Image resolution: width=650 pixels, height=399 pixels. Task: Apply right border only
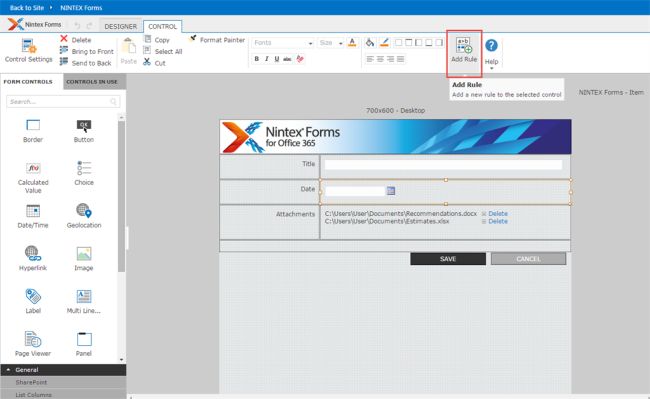point(439,42)
